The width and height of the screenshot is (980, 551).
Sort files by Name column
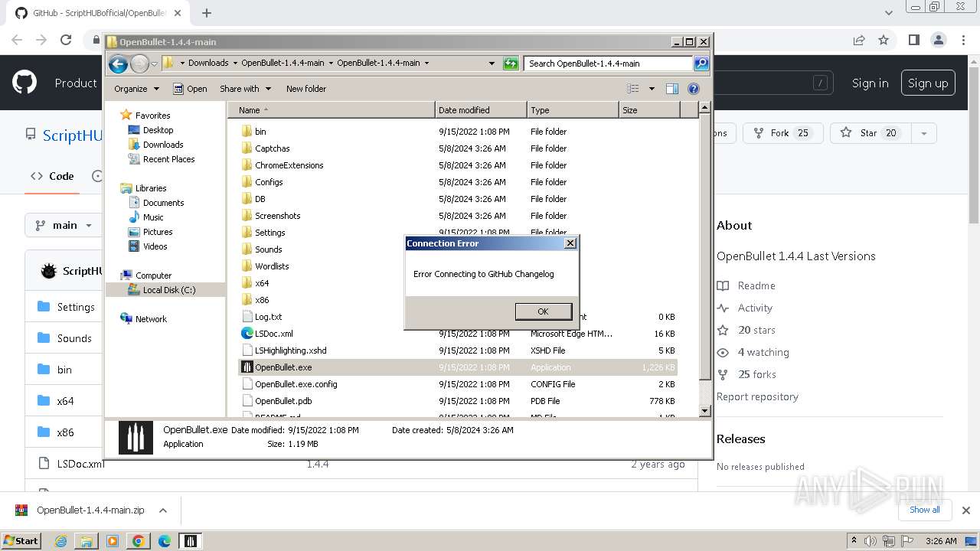click(332, 110)
